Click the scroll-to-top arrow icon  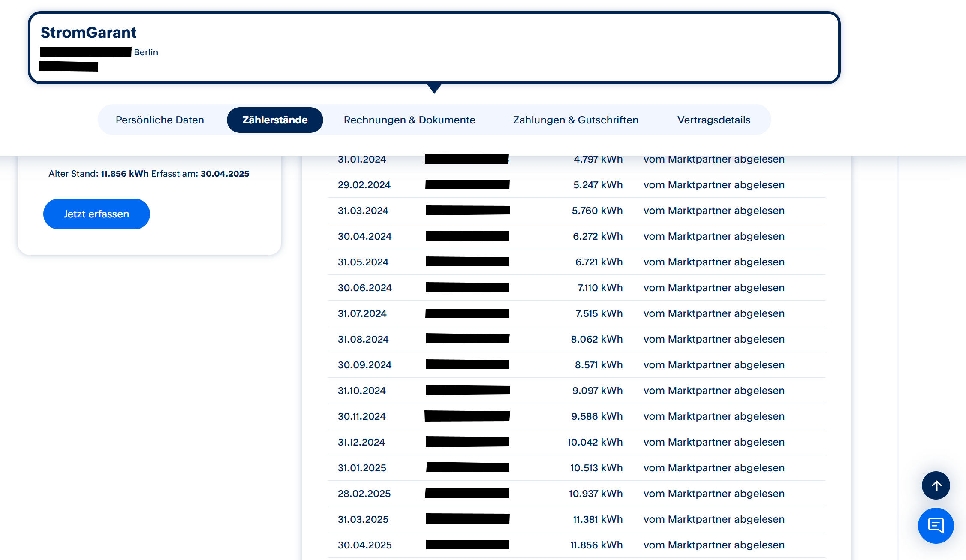(936, 485)
